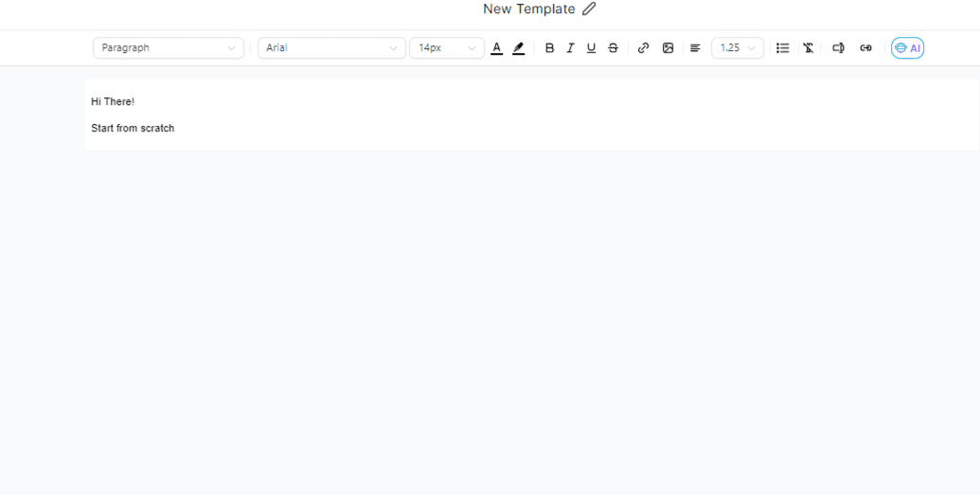Open the Paragraph style dropdown
Image resolution: width=980 pixels, height=495 pixels.
169,48
